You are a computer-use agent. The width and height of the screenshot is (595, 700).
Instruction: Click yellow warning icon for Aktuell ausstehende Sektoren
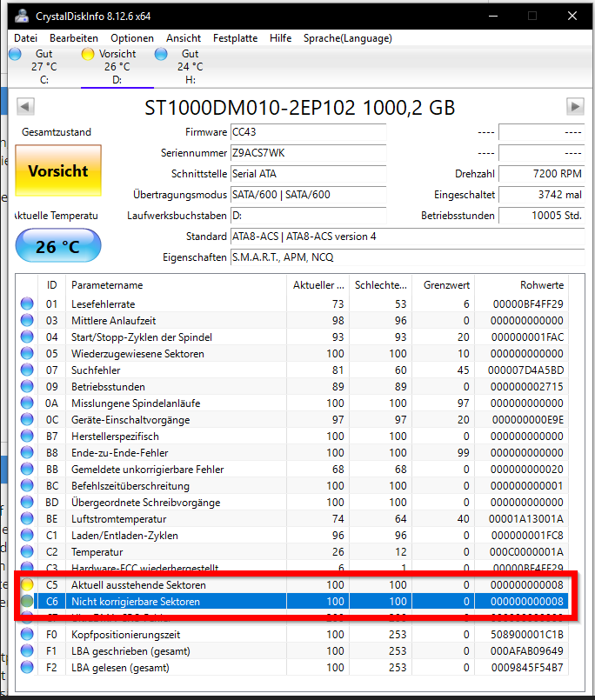(27, 584)
